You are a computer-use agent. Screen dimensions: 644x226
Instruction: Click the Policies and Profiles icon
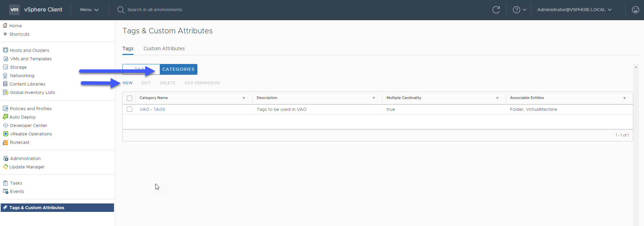(5, 108)
